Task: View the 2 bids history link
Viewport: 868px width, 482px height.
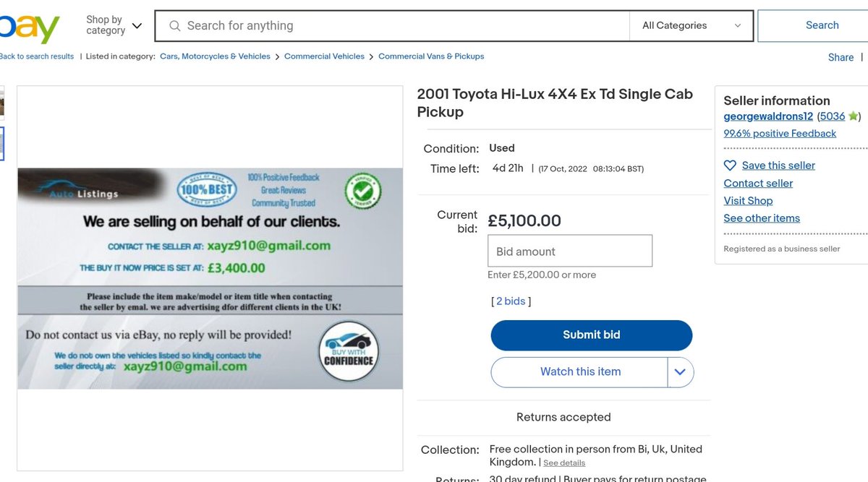Action: (511, 301)
